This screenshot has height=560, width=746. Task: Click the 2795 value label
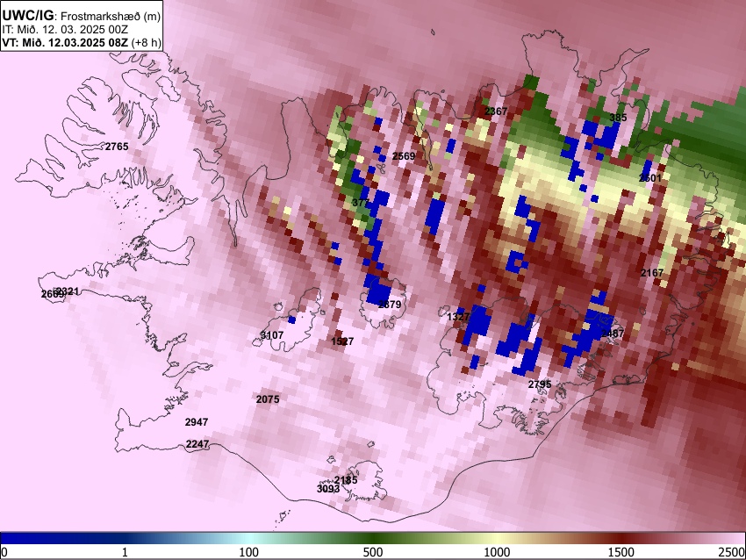[x=540, y=384]
